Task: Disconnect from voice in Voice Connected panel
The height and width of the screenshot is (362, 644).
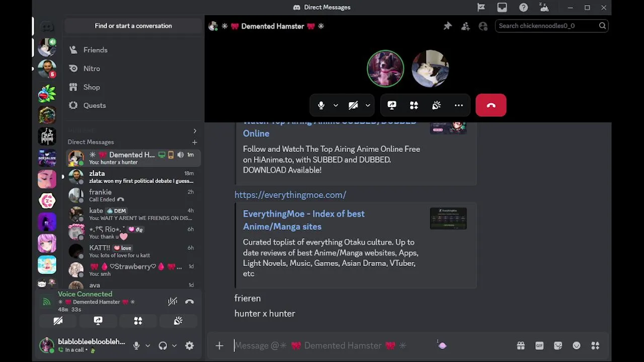Action: pyautogui.click(x=189, y=302)
